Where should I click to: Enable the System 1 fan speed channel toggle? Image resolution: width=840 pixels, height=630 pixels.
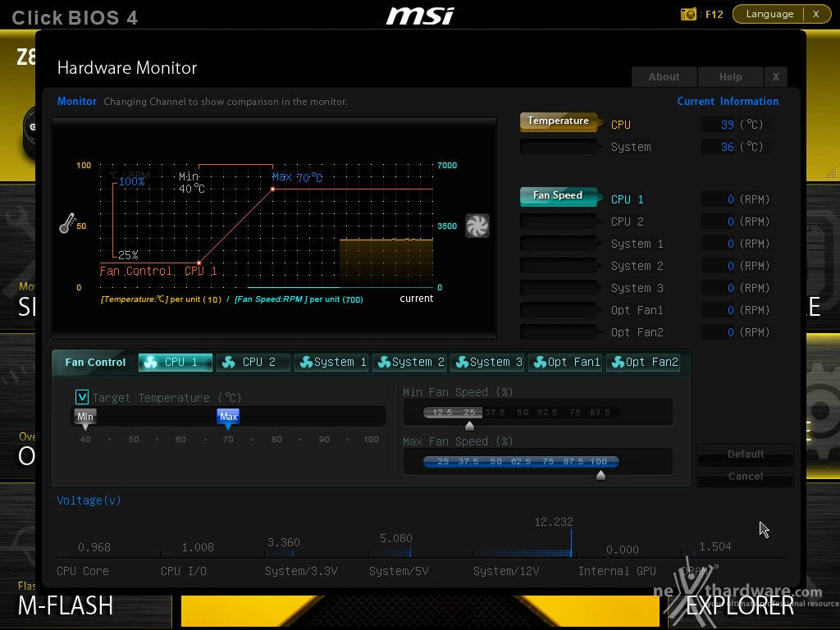[559, 244]
